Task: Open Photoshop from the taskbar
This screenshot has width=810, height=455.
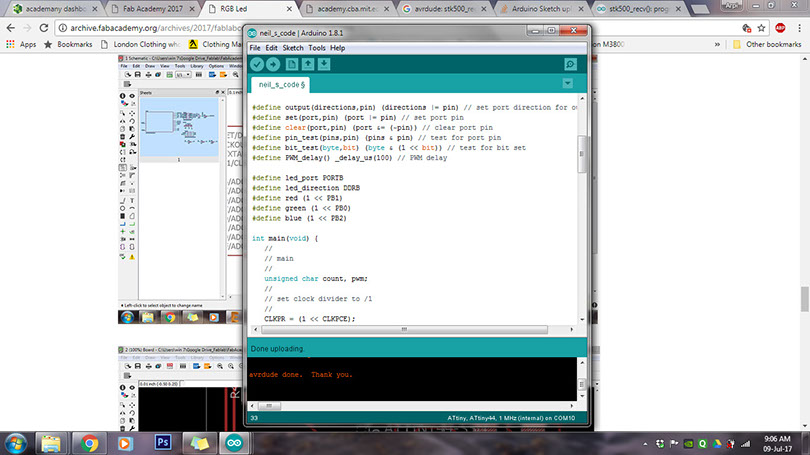Action: click(163, 443)
